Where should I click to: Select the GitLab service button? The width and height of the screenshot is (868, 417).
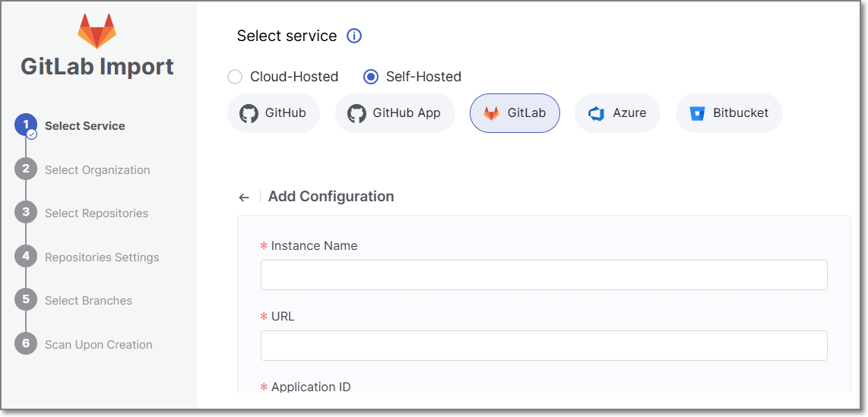click(515, 113)
